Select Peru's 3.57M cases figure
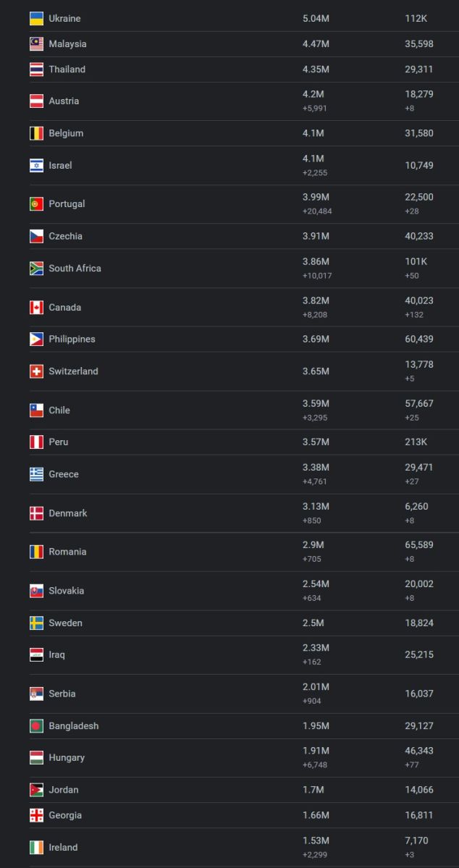Screen dimensions: 459x868 316,442
